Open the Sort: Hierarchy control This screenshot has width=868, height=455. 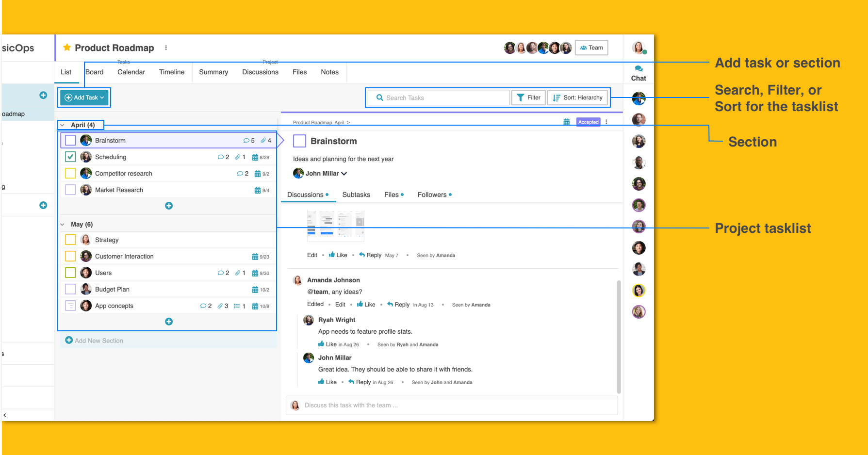tap(578, 97)
